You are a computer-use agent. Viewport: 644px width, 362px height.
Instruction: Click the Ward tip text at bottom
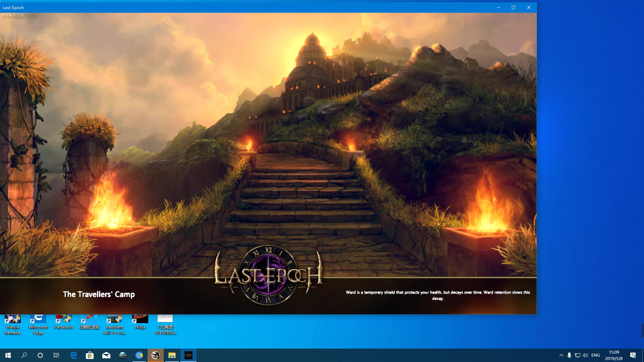(438, 295)
